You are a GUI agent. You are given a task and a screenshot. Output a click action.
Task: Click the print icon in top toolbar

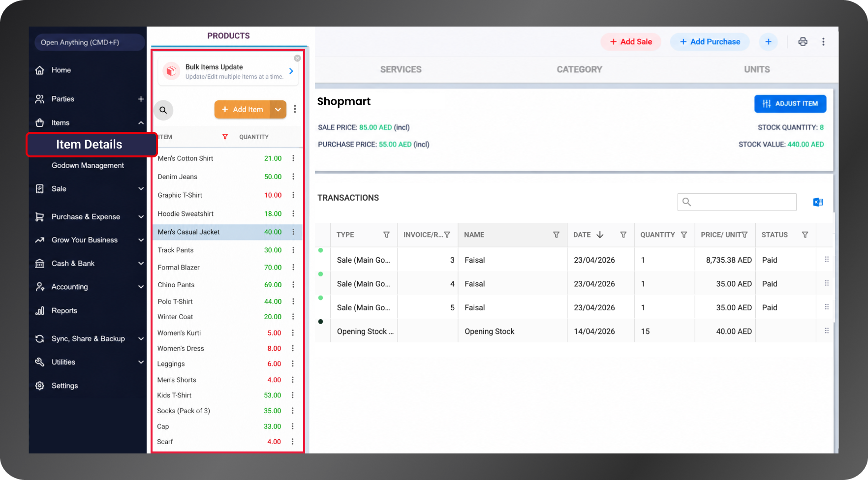pos(803,42)
